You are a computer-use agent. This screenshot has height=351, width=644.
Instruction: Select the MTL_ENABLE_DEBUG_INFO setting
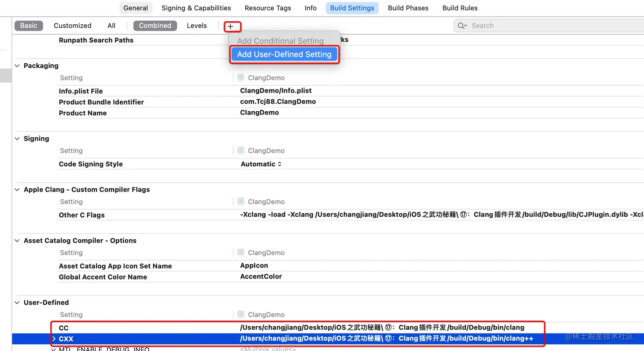click(x=104, y=349)
